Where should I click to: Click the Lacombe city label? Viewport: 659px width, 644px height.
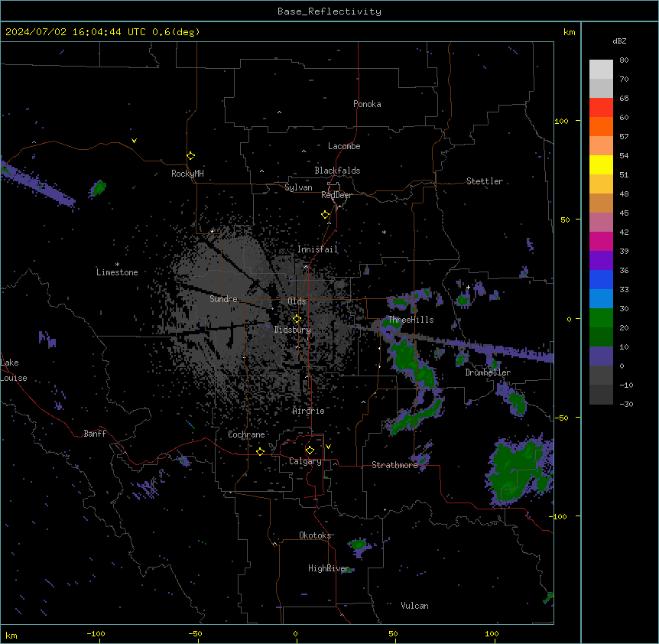click(344, 146)
